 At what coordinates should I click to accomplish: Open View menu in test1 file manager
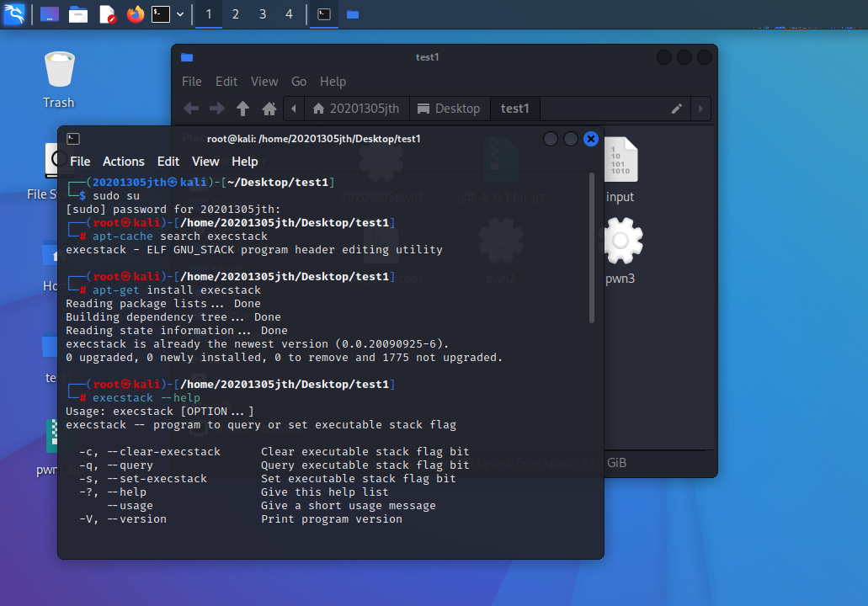pos(264,82)
